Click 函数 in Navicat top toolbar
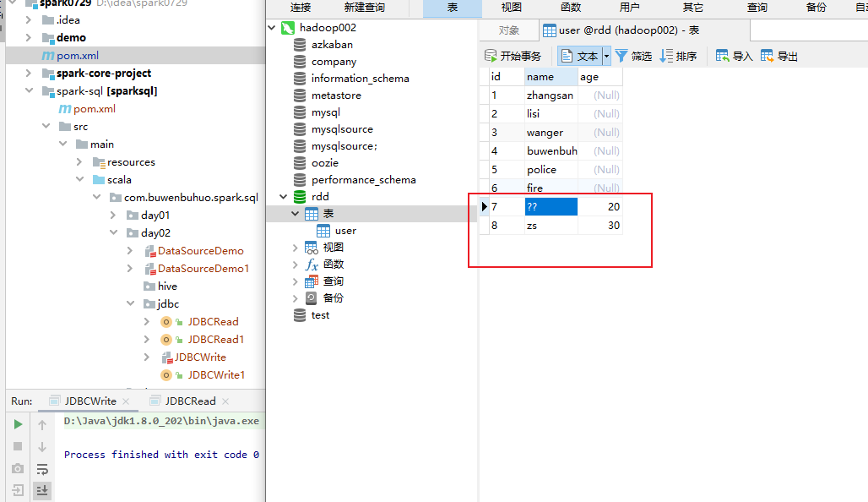Image resolution: width=868 pixels, height=502 pixels. (x=571, y=8)
